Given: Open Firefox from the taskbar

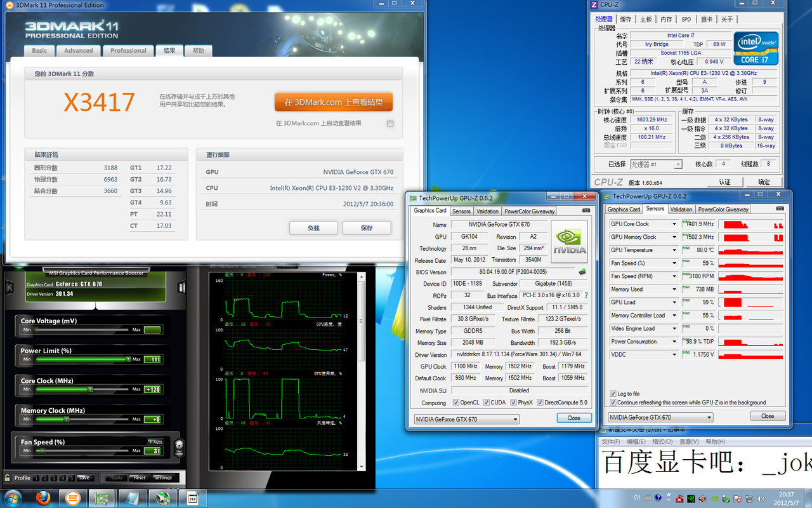Looking at the screenshot, I should [x=43, y=497].
